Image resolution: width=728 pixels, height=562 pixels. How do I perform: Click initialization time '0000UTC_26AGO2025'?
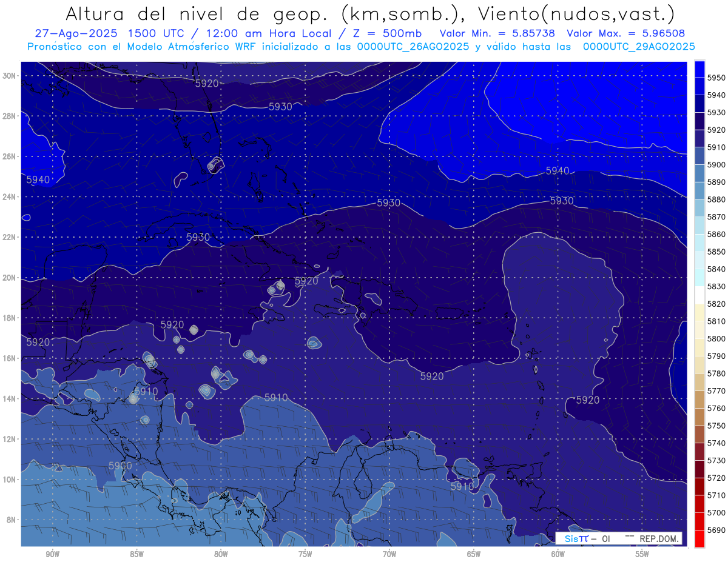[413, 46]
